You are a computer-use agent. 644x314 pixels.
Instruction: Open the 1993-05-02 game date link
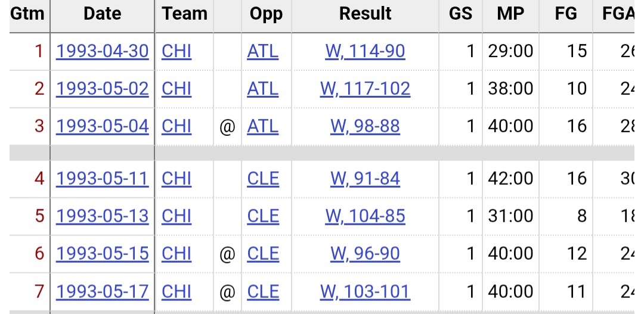[x=102, y=89]
